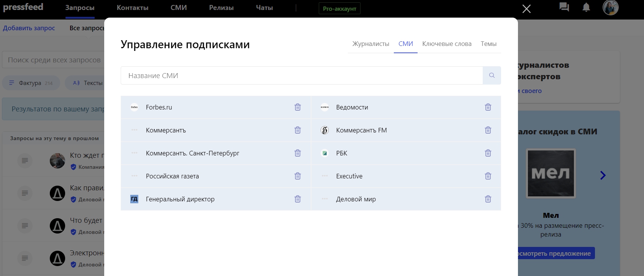Click the Pro-аккаунт button

click(x=339, y=8)
